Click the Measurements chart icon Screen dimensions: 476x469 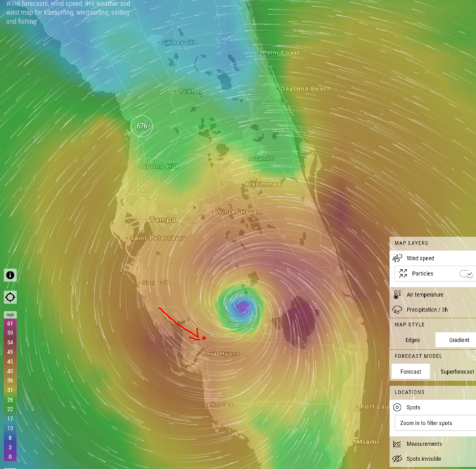tap(398, 444)
